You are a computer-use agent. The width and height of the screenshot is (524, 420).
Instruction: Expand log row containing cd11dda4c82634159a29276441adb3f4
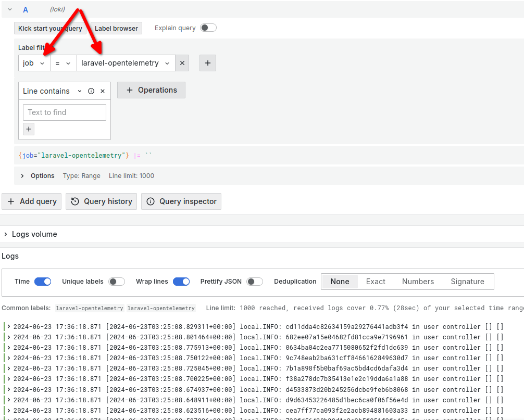click(9, 326)
